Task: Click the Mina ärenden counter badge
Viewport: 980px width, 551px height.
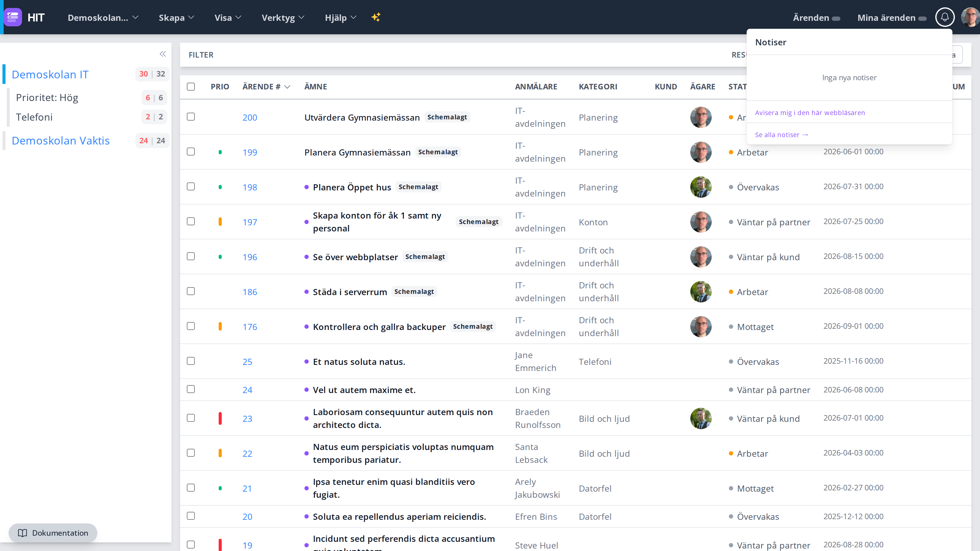Action: click(x=922, y=18)
